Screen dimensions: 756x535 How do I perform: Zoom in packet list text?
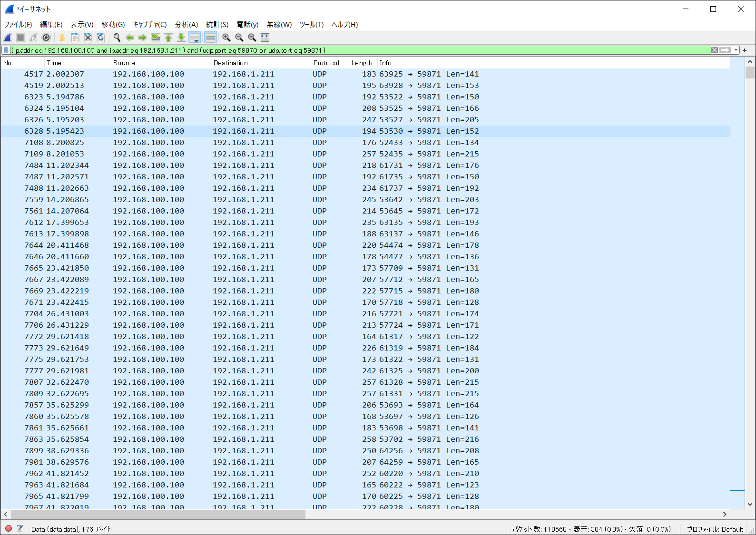[226, 38]
